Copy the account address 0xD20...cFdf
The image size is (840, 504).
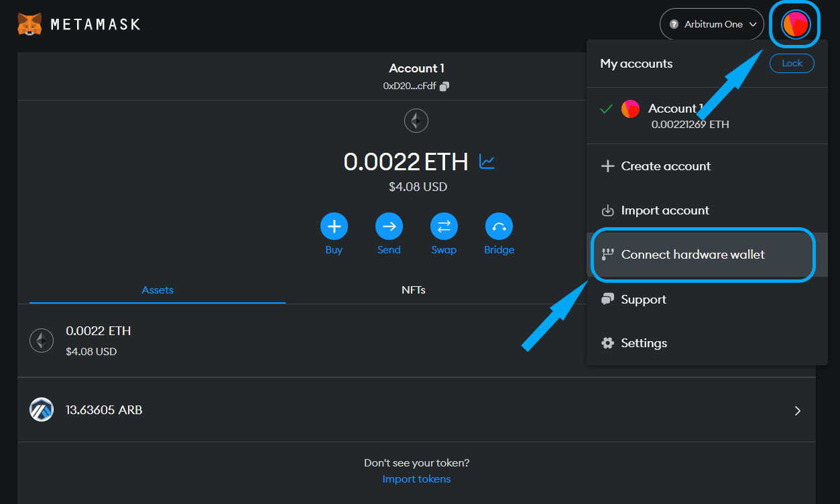click(444, 86)
